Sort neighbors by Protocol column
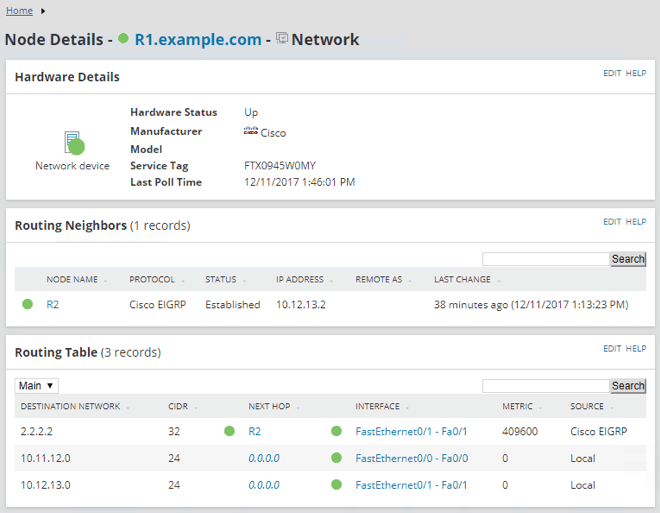This screenshot has height=513, width=660. [152, 279]
